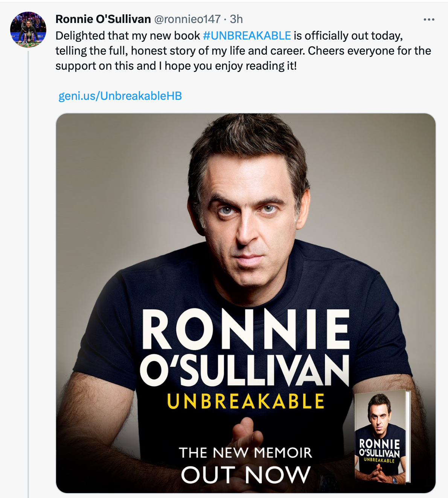Click the round profile avatar picture
The height and width of the screenshot is (498, 448).
28,29
